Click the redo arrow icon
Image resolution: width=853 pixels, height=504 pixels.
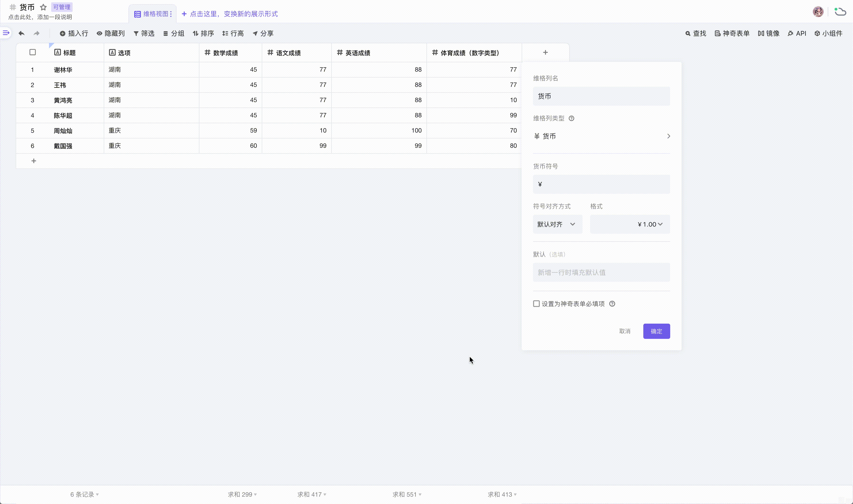coord(36,33)
